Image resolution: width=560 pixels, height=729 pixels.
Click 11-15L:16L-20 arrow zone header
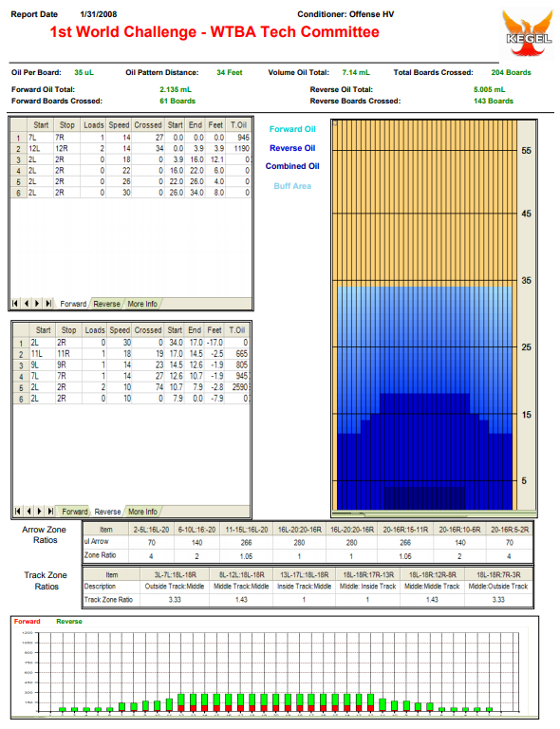point(247,530)
